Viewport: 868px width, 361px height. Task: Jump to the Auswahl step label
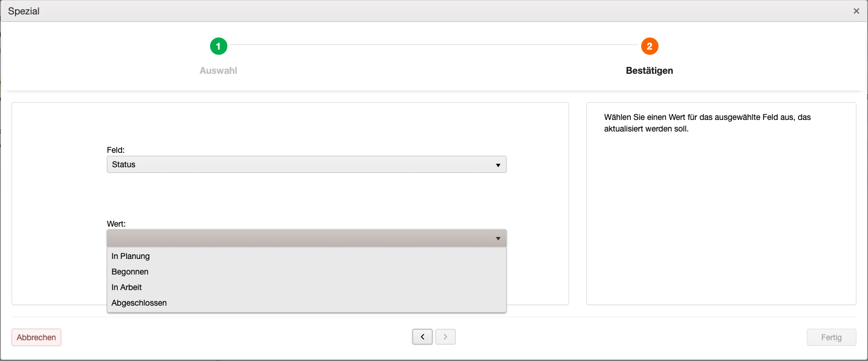click(x=218, y=70)
